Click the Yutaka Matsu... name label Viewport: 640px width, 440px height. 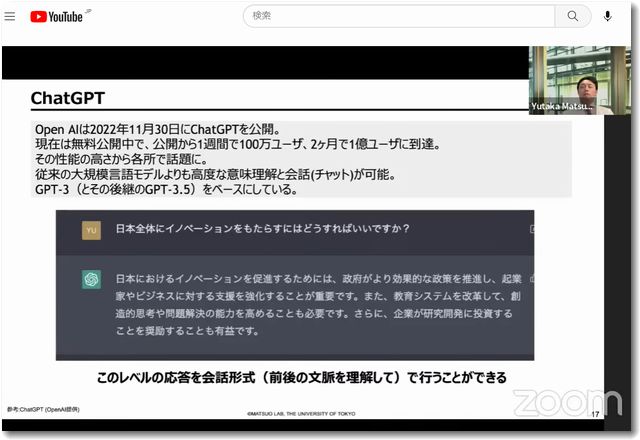(562, 107)
